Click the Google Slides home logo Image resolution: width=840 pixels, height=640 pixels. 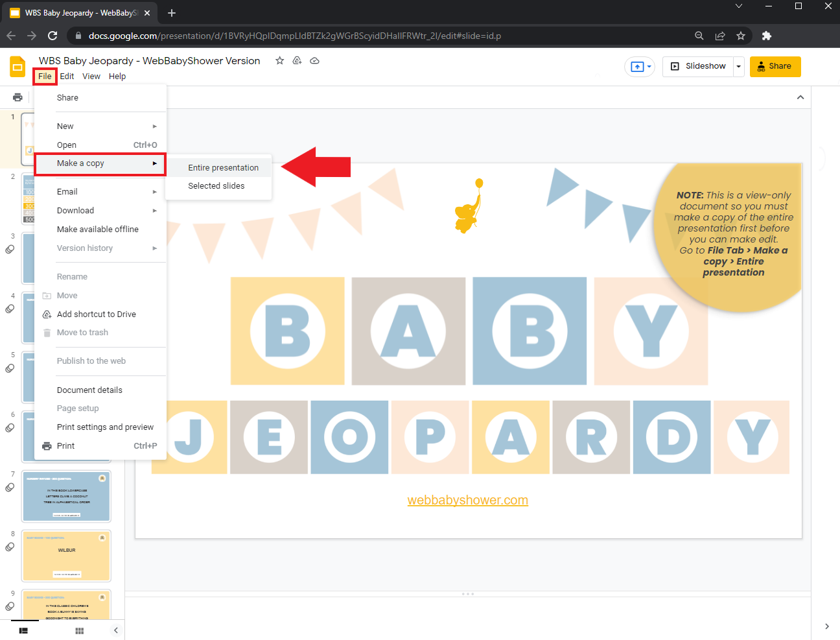click(17, 67)
